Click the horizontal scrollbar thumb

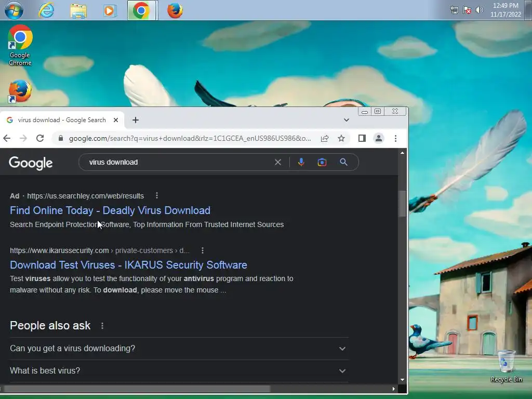137,389
